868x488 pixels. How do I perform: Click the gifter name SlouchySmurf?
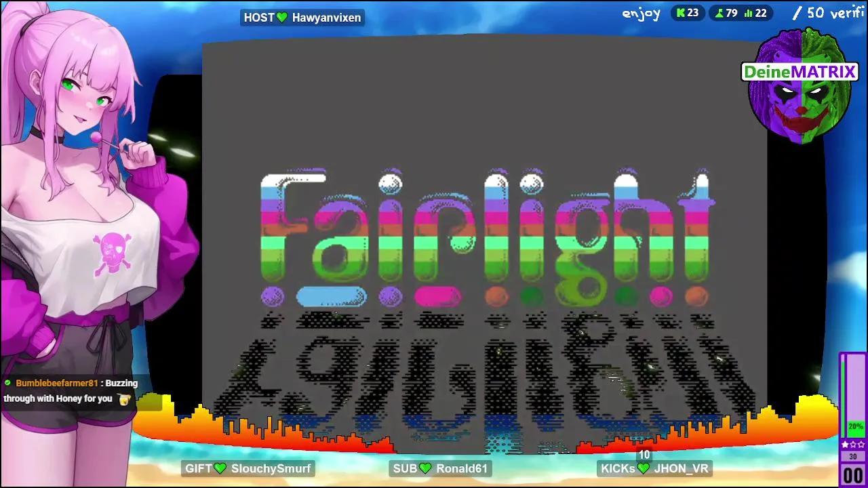pos(271,468)
